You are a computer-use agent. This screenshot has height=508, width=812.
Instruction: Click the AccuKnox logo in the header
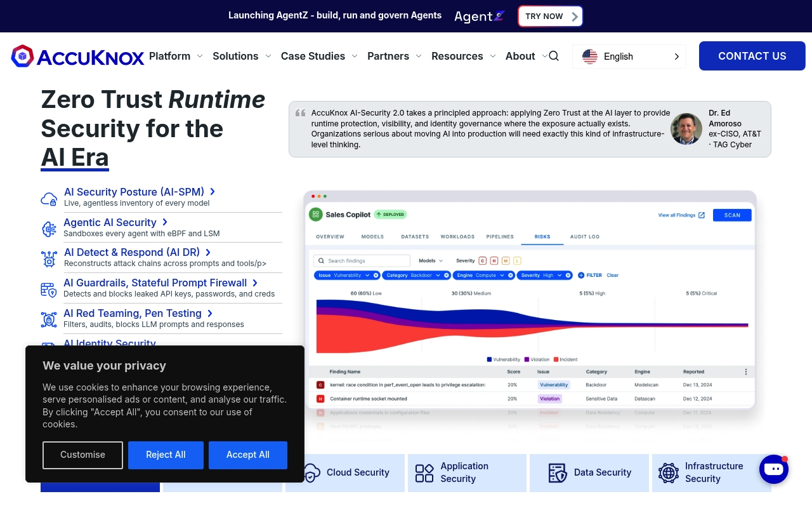[x=77, y=57]
